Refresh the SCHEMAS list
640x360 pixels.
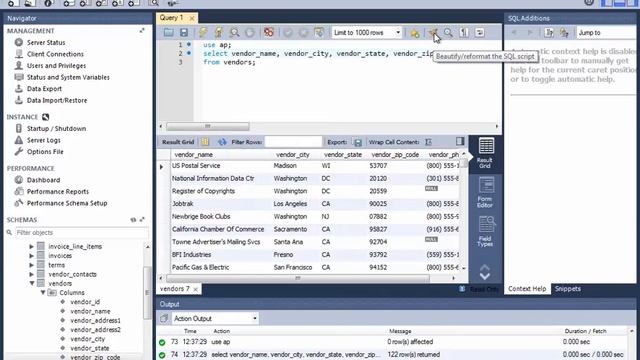tap(133, 220)
